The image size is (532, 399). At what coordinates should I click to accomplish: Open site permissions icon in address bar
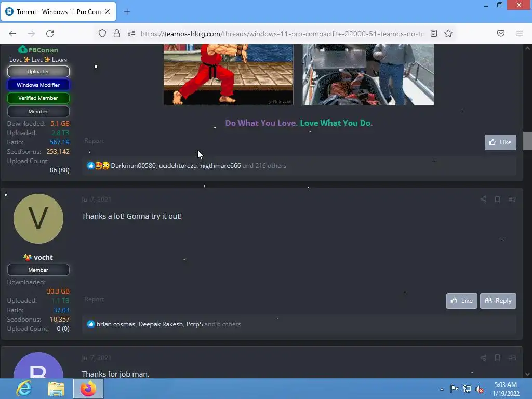131,33
